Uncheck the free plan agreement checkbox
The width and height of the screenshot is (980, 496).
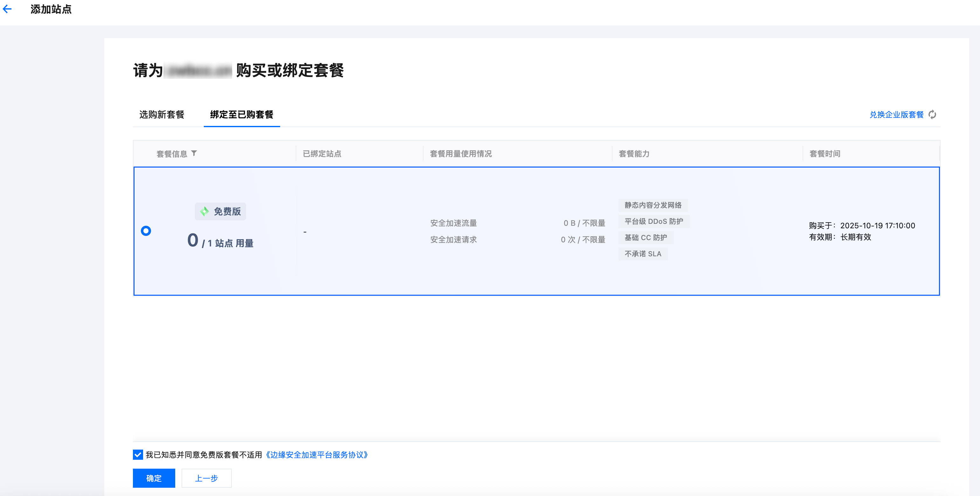click(138, 455)
